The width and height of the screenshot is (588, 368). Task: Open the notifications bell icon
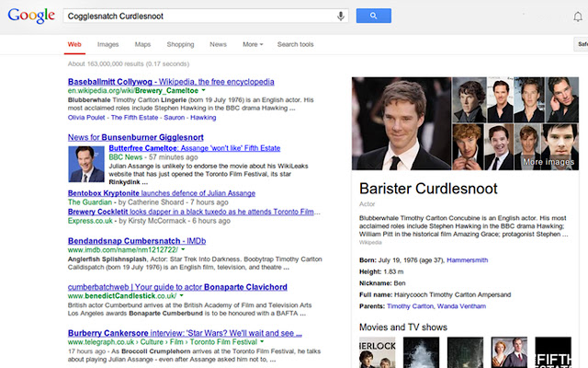pos(578,17)
